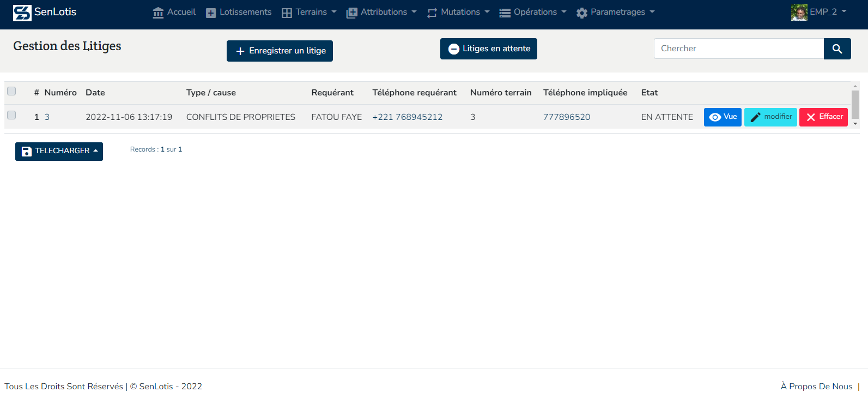The width and height of the screenshot is (868, 416).
Task: Open litige number 3 link
Action: [x=47, y=117]
